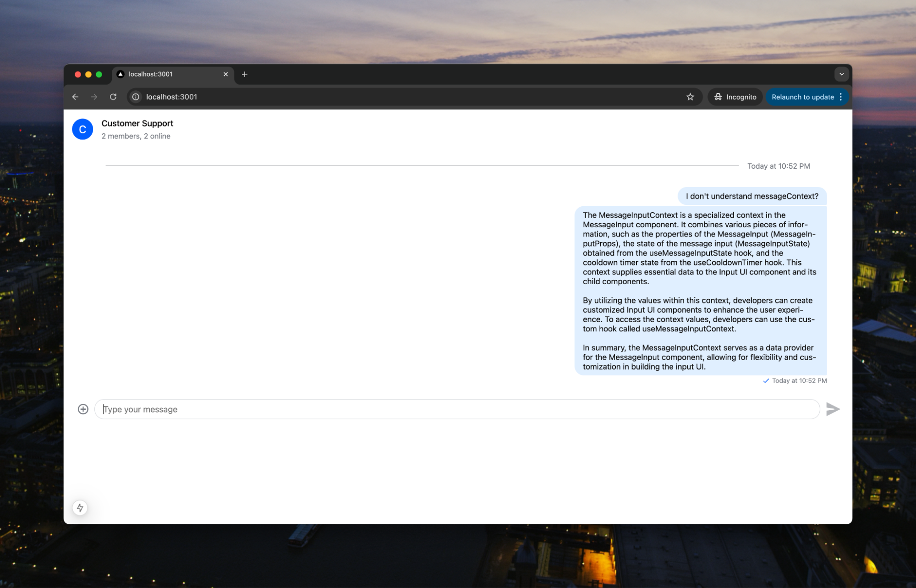Screen dimensions: 916x588
Task: Click the "I don't understand messageContext?" message
Action: [x=752, y=196]
